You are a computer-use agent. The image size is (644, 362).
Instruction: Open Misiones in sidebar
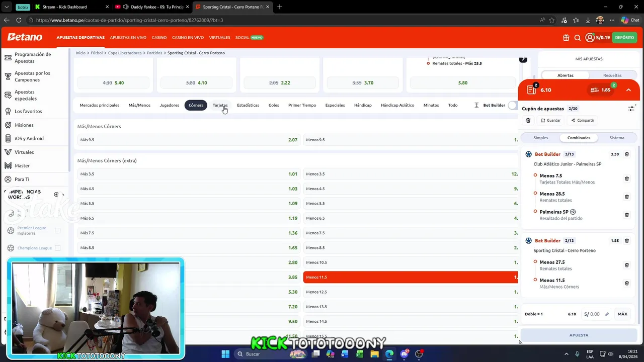(x=24, y=125)
